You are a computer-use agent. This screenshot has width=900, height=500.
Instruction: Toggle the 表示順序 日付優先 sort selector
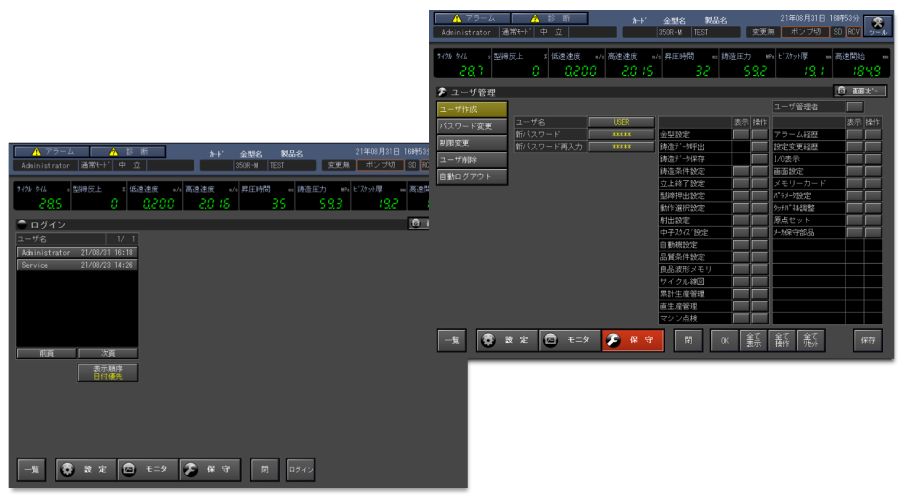(x=107, y=372)
